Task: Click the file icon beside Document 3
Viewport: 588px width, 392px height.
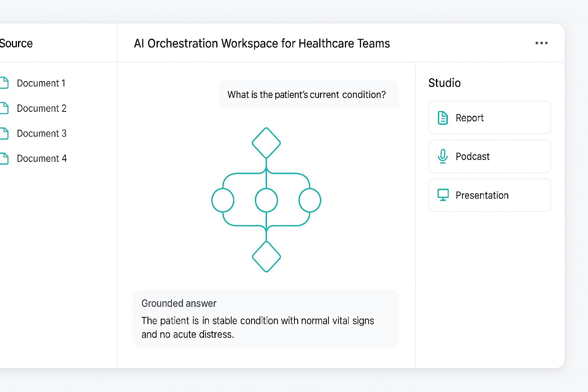Action: [x=4, y=133]
